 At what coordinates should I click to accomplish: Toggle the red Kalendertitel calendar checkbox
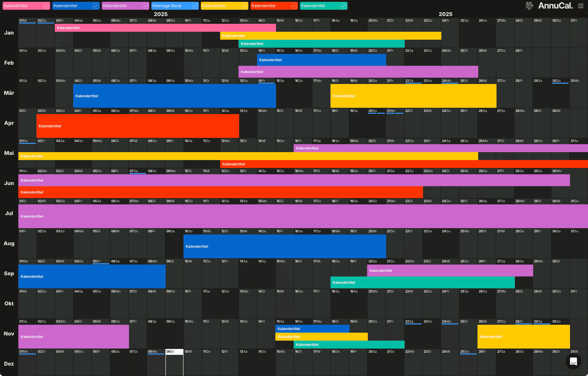[x=294, y=6]
